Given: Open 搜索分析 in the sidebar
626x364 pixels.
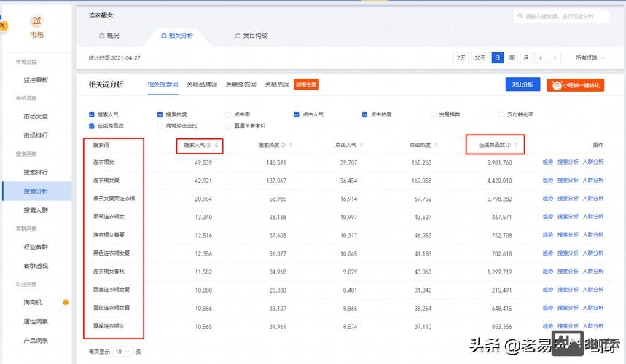Looking at the screenshot, I should coord(36,191).
